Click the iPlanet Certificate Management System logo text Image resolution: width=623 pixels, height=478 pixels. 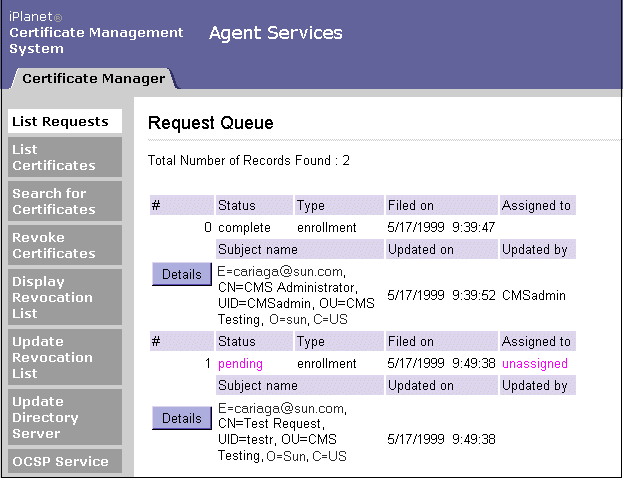(x=96, y=33)
